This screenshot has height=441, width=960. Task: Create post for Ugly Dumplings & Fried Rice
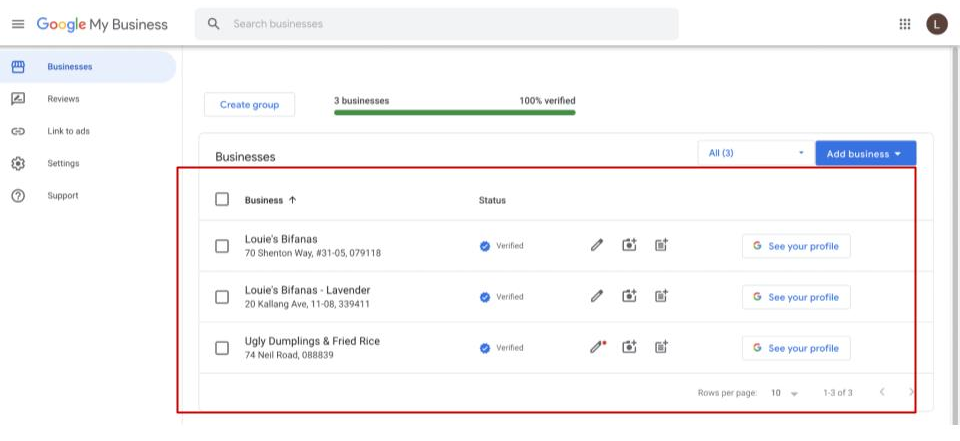tap(661, 347)
